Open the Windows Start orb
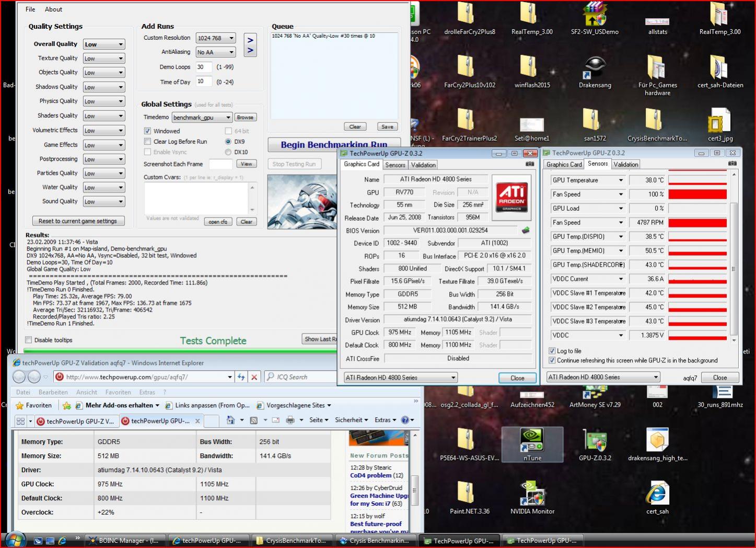 coord(15,540)
